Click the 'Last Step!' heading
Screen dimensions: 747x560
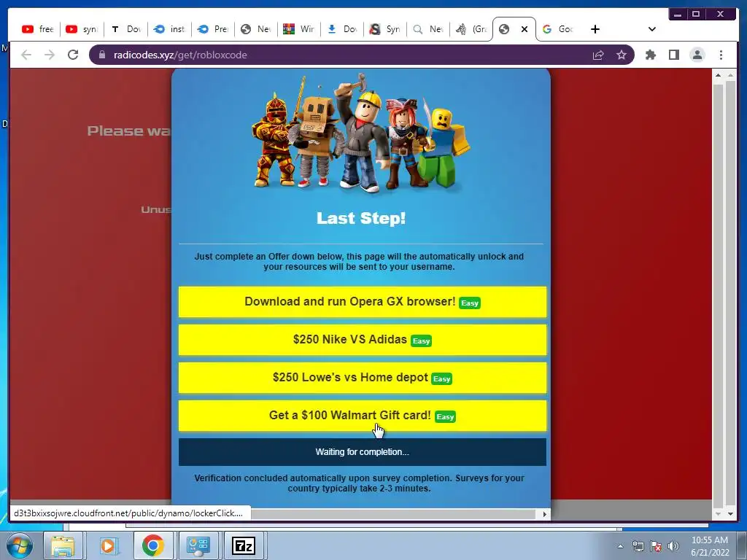(361, 218)
